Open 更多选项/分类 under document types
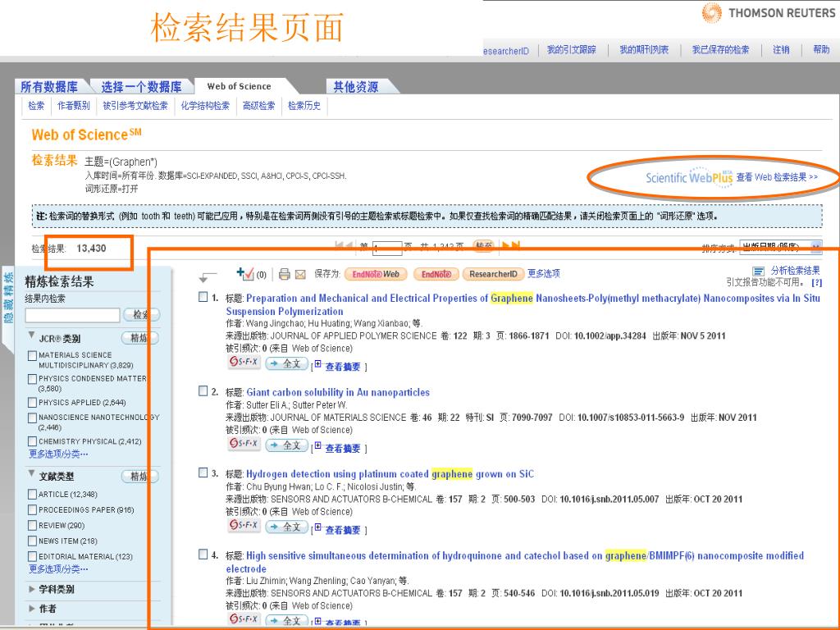This screenshot has height=630, width=840. [58, 569]
